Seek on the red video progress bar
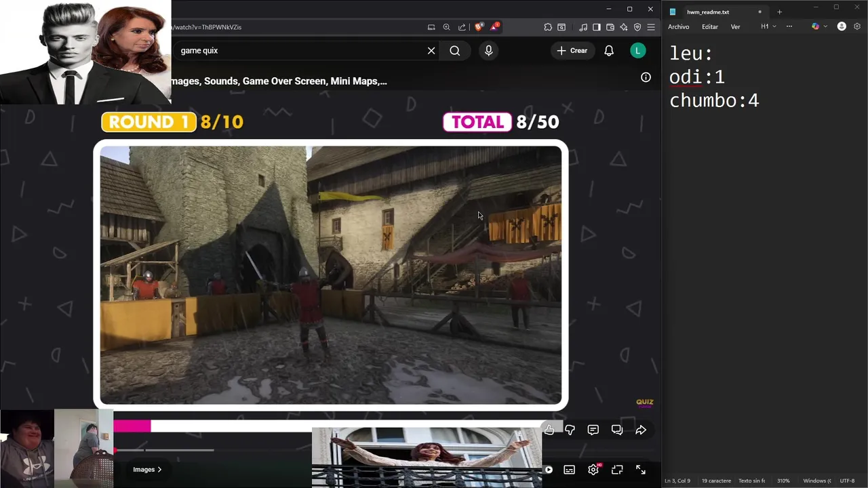Viewport: 868px width, 488px height. point(164,450)
